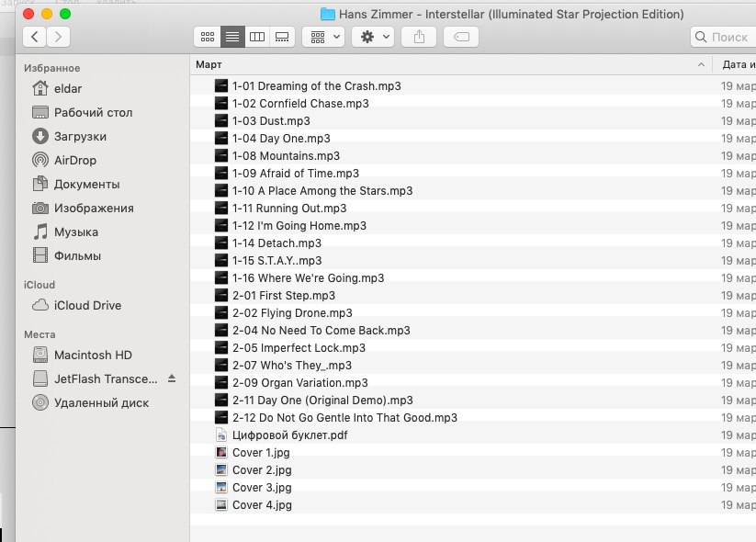
Task: Open Изображения in sidebar
Action: (x=83, y=208)
